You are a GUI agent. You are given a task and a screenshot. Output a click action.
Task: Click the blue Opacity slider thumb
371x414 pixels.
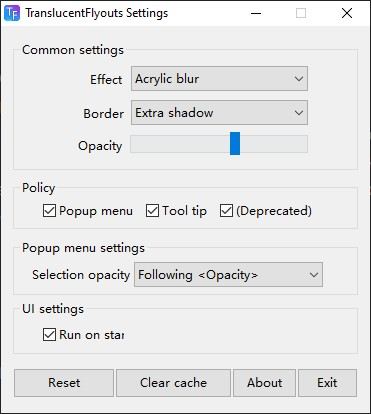point(235,144)
